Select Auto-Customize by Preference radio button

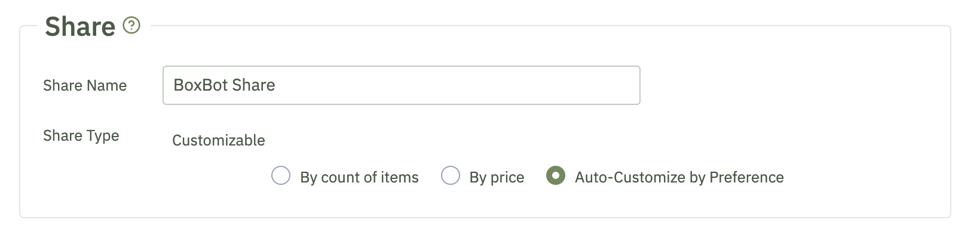[556, 176]
